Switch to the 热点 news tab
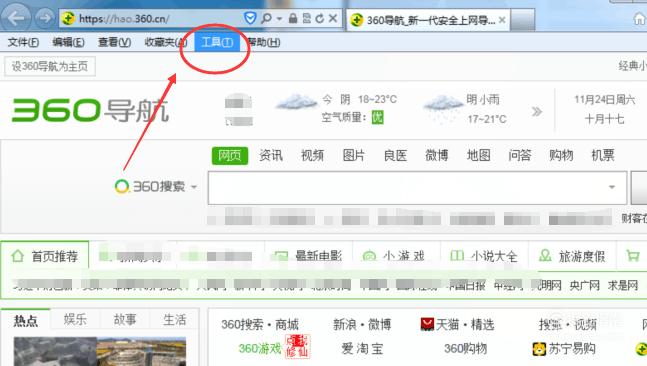This screenshot has width=647, height=366. 26,321
